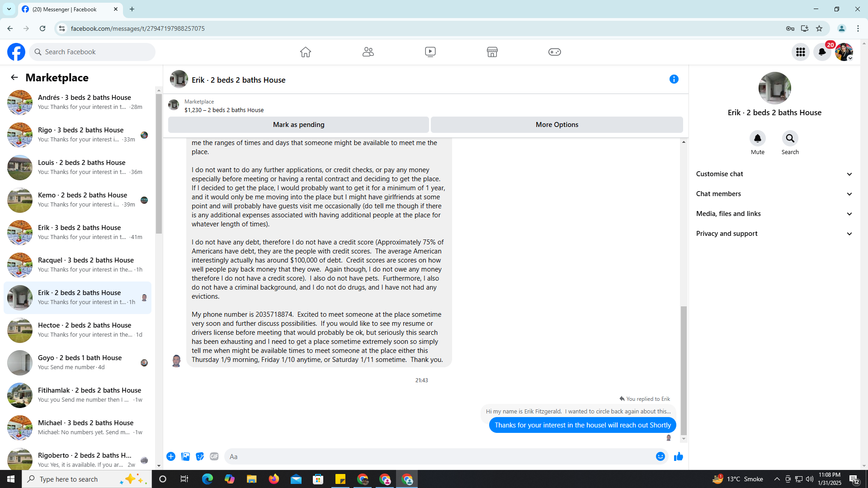Open Task View on the taskbar

pyautogui.click(x=184, y=479)
